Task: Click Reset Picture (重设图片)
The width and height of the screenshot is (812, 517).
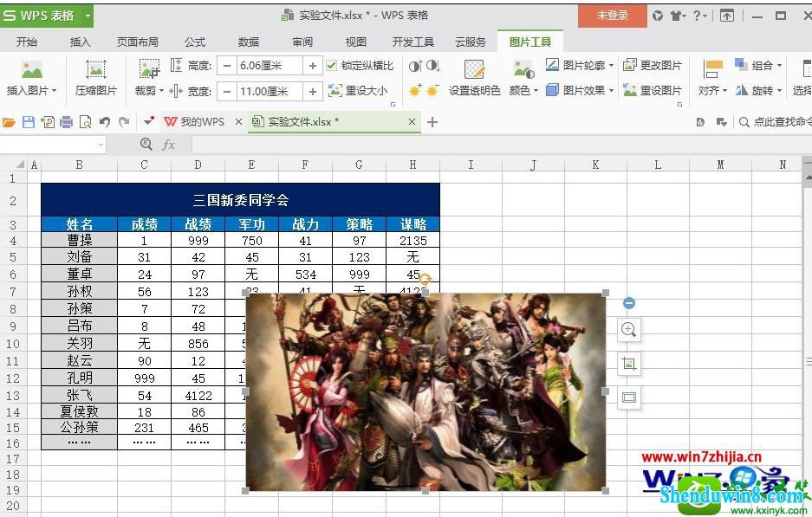Action: 653,91
